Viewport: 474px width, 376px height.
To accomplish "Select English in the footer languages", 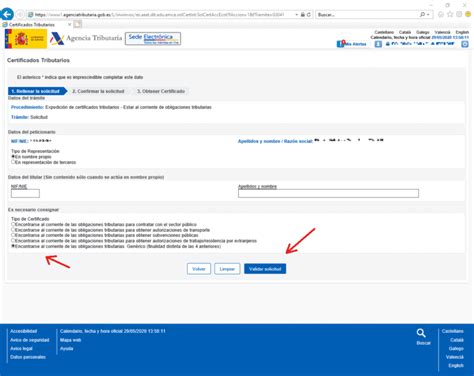I will pyautogui.click(x=456, y=365).
